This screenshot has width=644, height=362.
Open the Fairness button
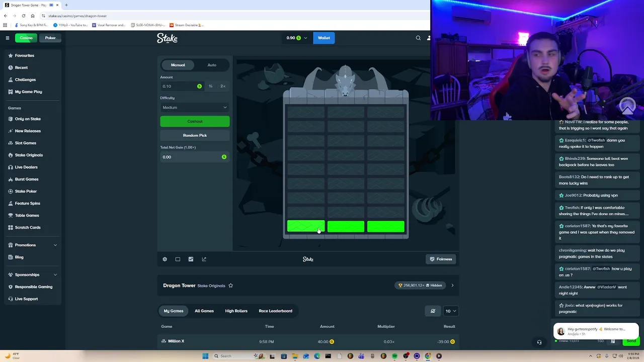[441, 259]
